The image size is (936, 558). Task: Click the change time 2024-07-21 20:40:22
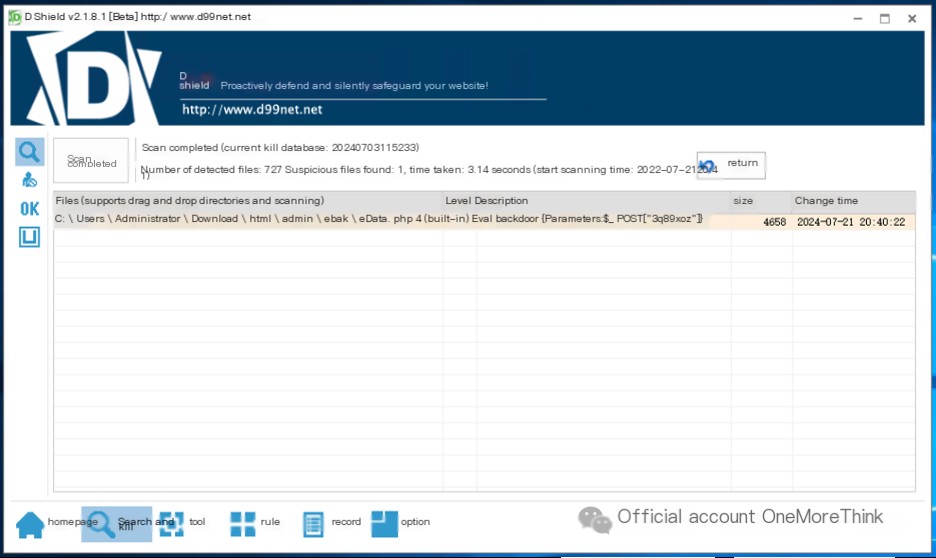coord(851,222)
